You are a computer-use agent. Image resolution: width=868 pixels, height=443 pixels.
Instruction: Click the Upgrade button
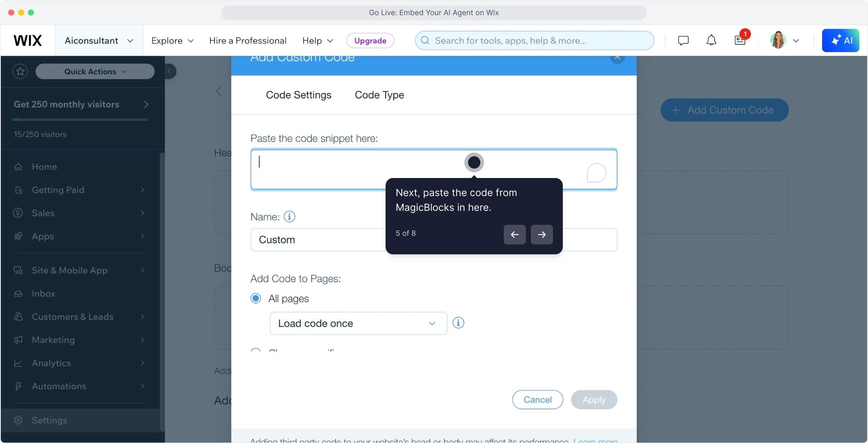coord(370,41)
